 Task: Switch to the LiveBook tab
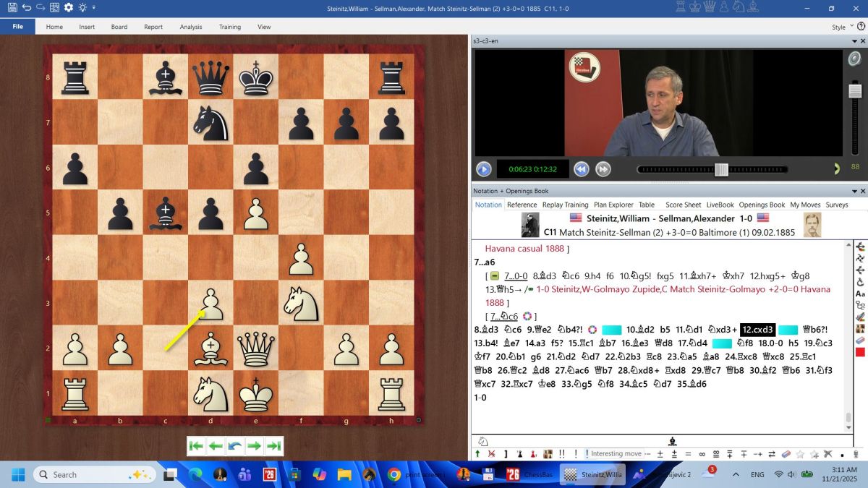point(720,205)
